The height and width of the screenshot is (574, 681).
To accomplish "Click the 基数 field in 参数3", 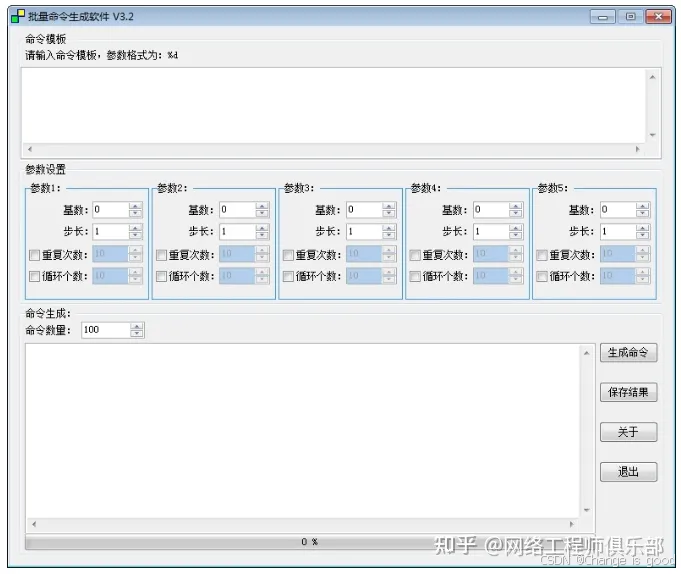I will 364,210.
